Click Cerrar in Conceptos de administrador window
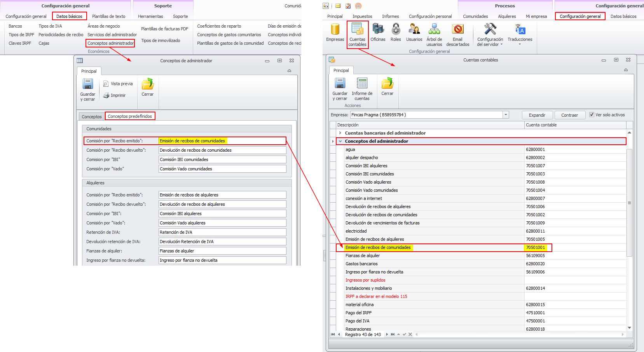This screenshot has width=644, height=352. [148, 88]
